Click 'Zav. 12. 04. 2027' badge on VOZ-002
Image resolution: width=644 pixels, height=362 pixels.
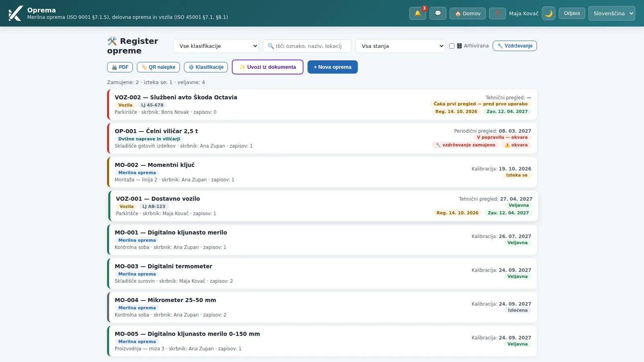[x=507, y=112]
